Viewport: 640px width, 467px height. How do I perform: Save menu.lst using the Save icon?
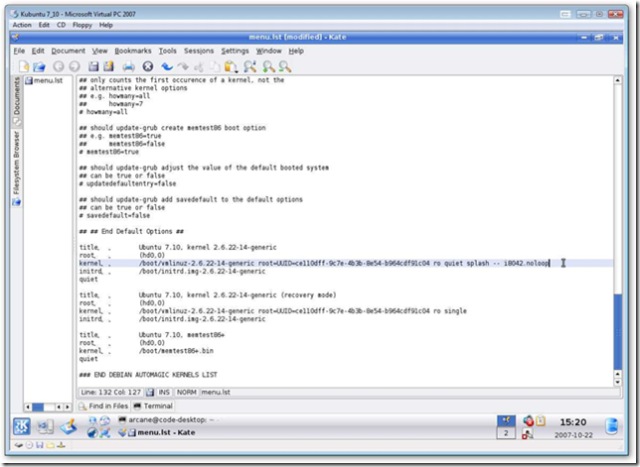tap(93, 66)
